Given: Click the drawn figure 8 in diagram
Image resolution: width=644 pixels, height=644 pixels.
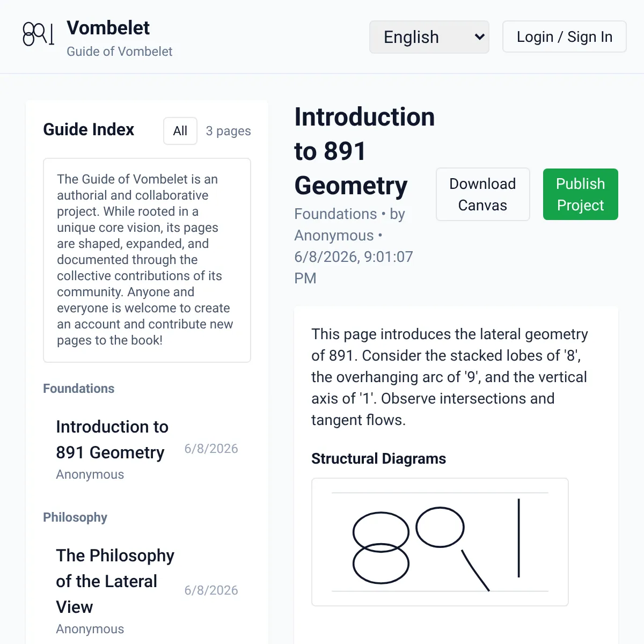Looking at the screenshot, I should (x=381, y=548).
